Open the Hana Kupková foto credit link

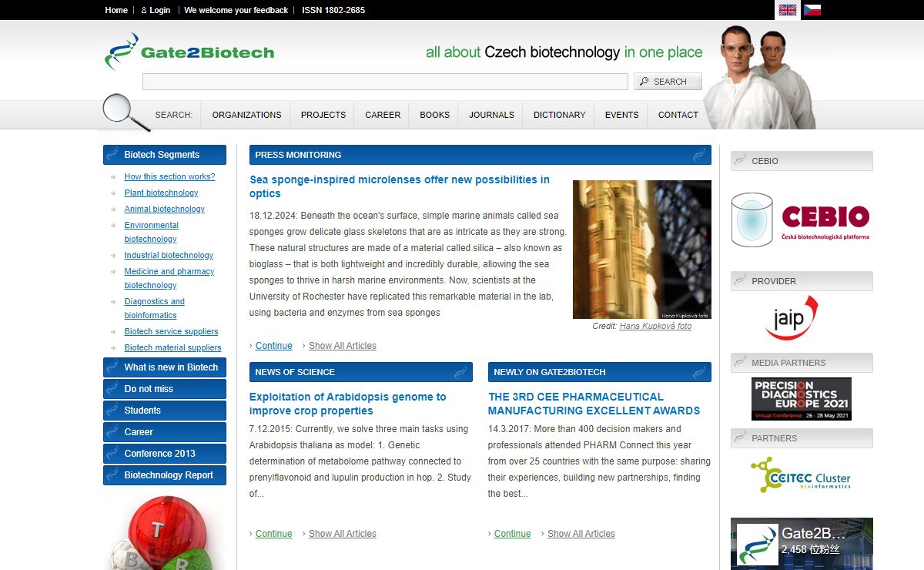coord(655,326)
